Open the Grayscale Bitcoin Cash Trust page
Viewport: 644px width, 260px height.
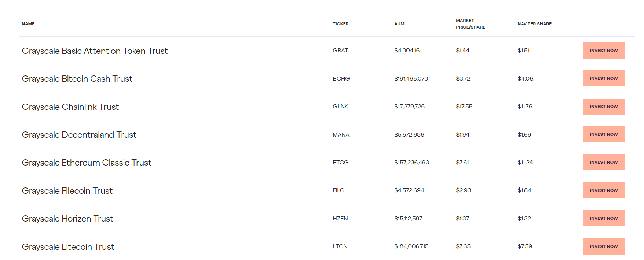click(77, 79)
